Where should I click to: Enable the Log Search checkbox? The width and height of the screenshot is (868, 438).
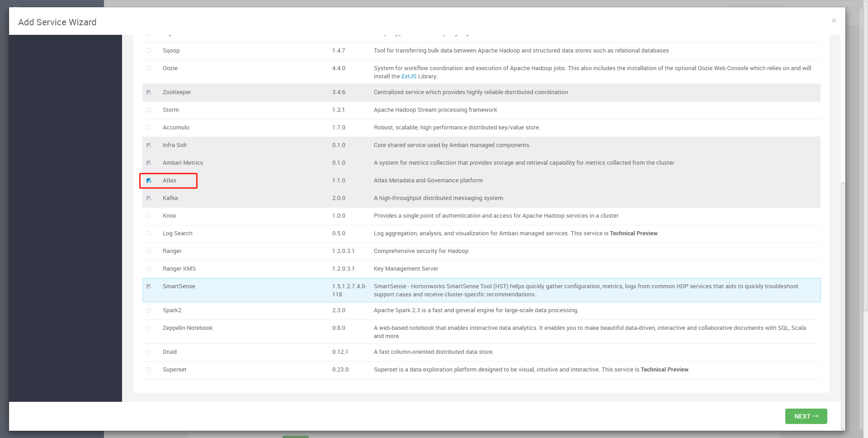[149, 233]
